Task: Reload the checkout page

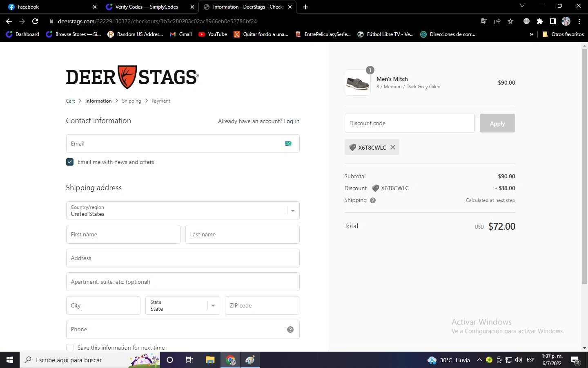Action: 35,21
